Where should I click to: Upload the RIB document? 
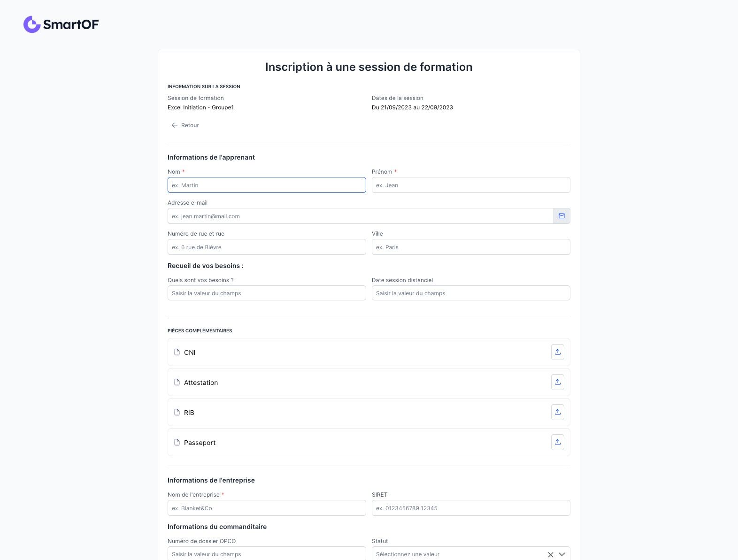point(557,412)
